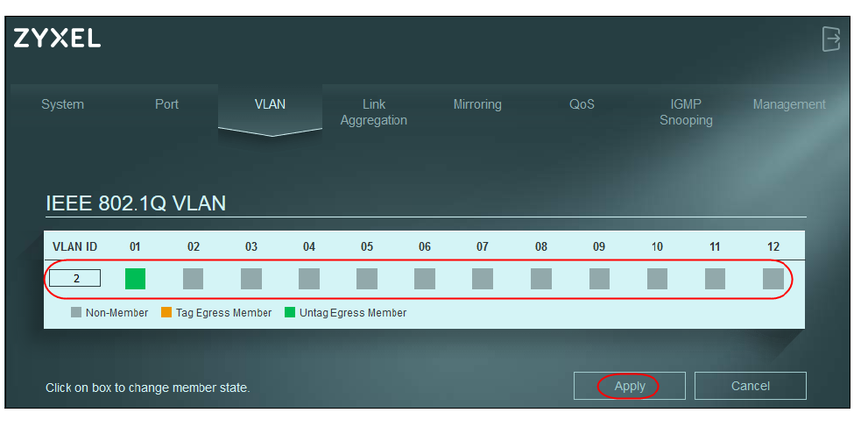The height and width of the screenshot is (427, 868).
Task: Open the Link Aggregation tab
Action: [374, 112]
